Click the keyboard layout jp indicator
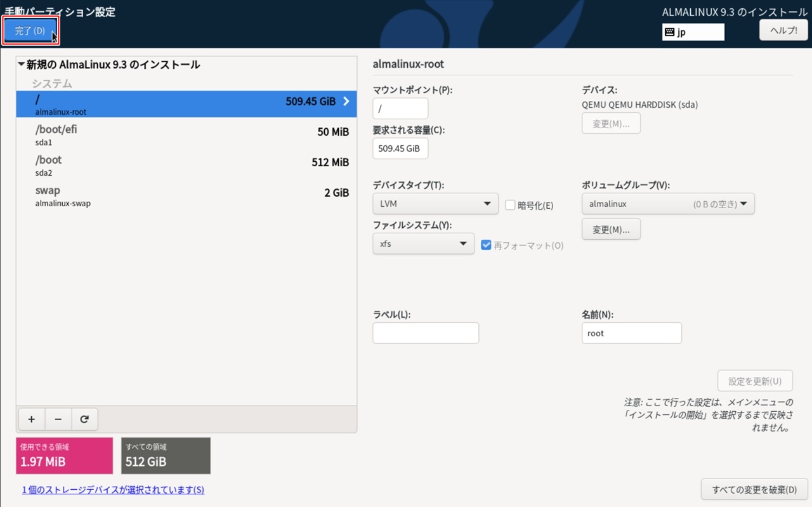812x507 pixels. point(693,32)
